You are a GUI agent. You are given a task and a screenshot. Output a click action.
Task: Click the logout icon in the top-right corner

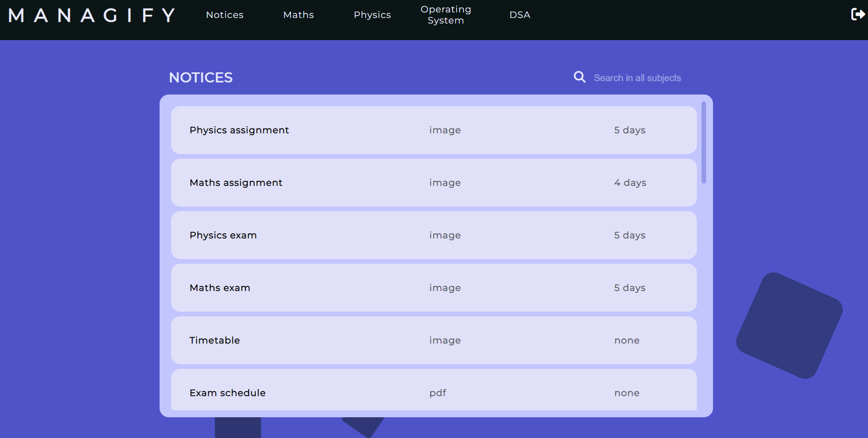coord(858,14)
